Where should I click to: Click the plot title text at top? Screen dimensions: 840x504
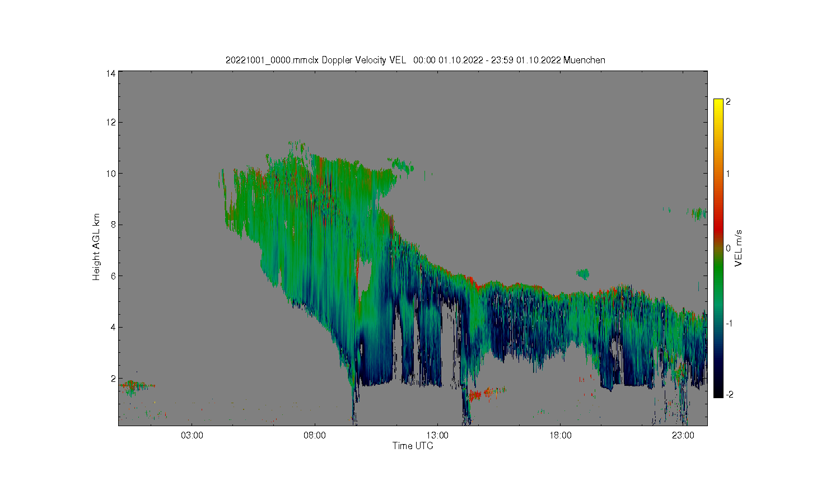pos(415,60)
